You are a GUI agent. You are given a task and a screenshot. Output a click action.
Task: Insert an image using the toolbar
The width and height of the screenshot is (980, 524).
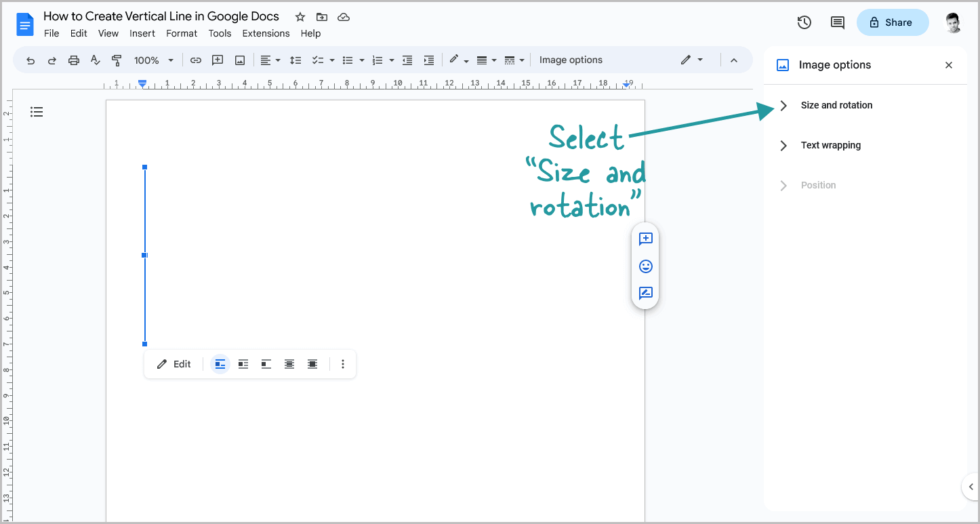pos(239,60)
